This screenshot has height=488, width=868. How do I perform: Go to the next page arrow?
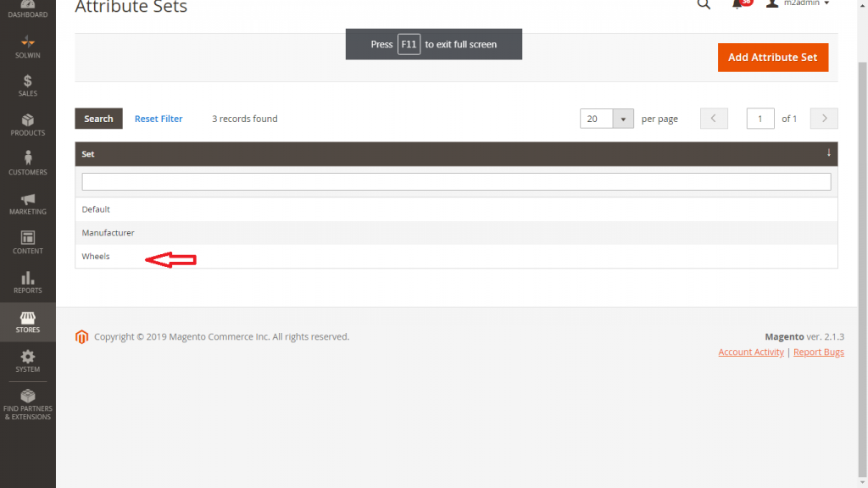pos(824,119)
